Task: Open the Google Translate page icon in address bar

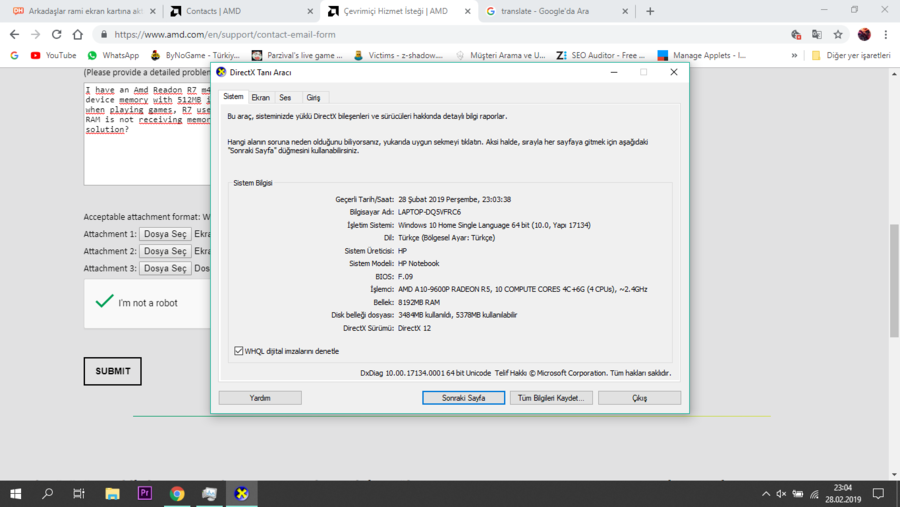Action: tap(817, 34)
